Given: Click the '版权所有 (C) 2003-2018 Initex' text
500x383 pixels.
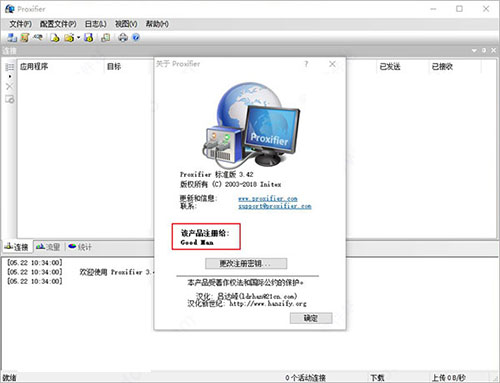Looking at the screenshot, I should pyautogui.click(x=231, y=184).
